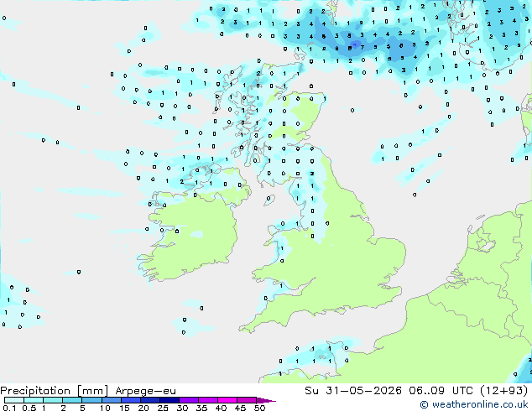Click the 'Su 31-05-2026 06..09 UTC (12+93)' timestamp

pos(416,391)
